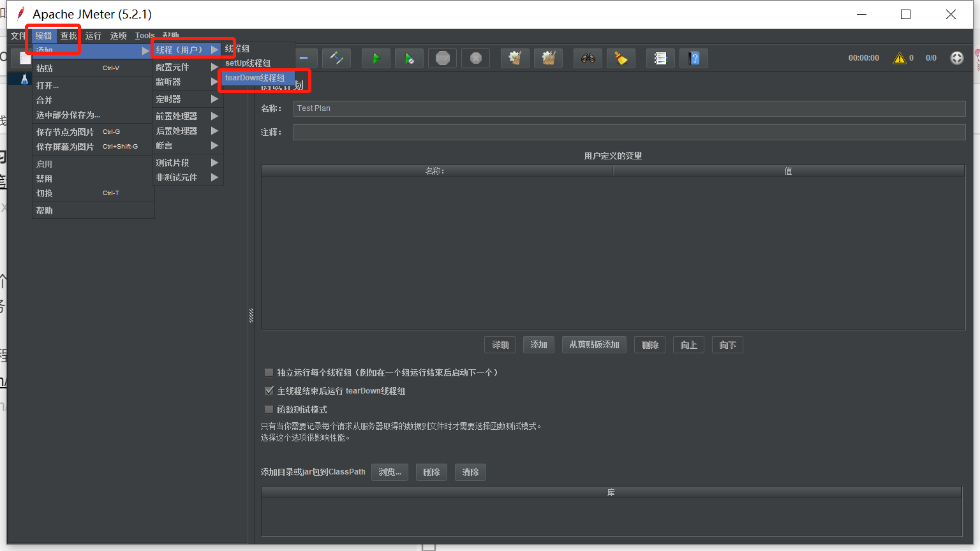Enable 函数测试模式 checkbox

[269, 409]
